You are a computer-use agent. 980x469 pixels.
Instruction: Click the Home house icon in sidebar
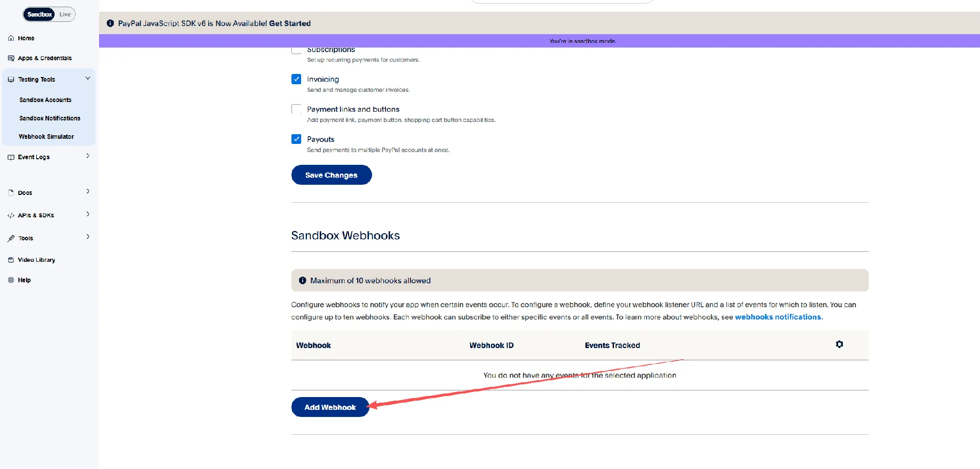pyautogui.click(x=11, y=38)
